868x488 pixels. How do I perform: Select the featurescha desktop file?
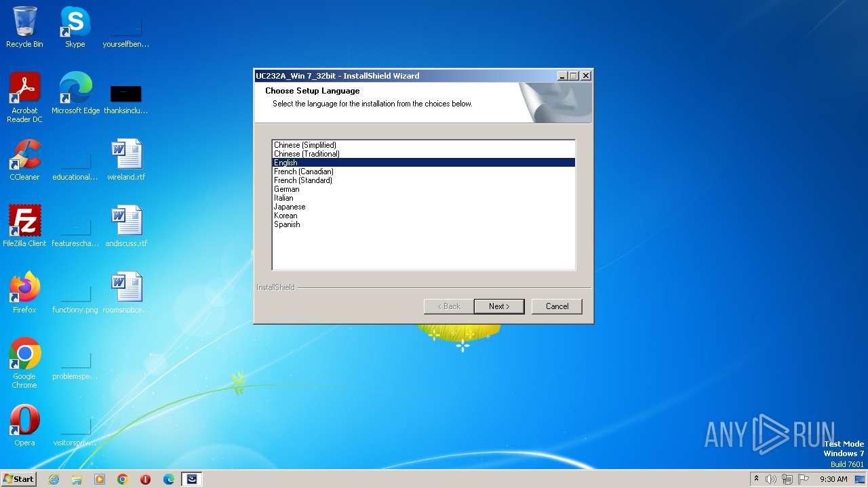[75, 230]
